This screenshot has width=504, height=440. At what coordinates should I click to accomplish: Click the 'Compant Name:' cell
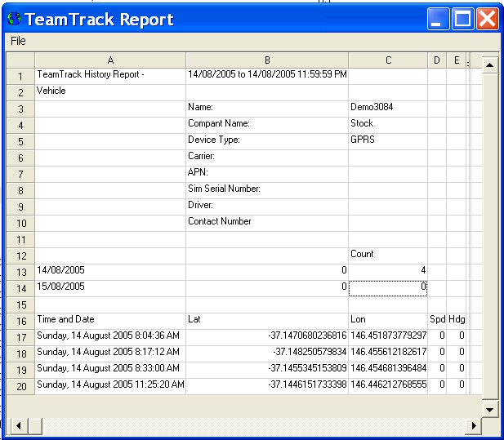point(267,125)
